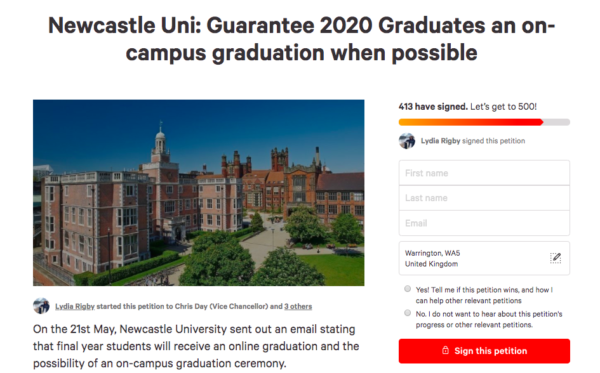
Task: Select 'Yes! Tell me if this petition wins'
Action: click(x=408, y=289)
